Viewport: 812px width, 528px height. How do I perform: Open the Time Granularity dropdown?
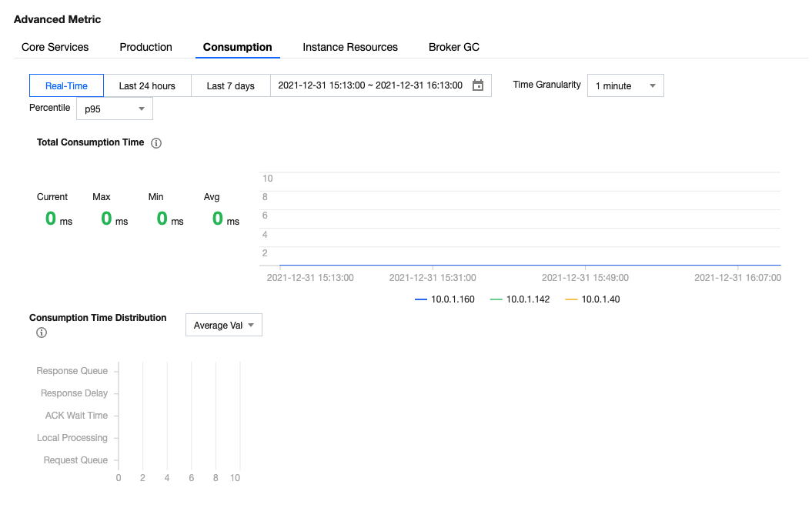click(x=625, y=85)
